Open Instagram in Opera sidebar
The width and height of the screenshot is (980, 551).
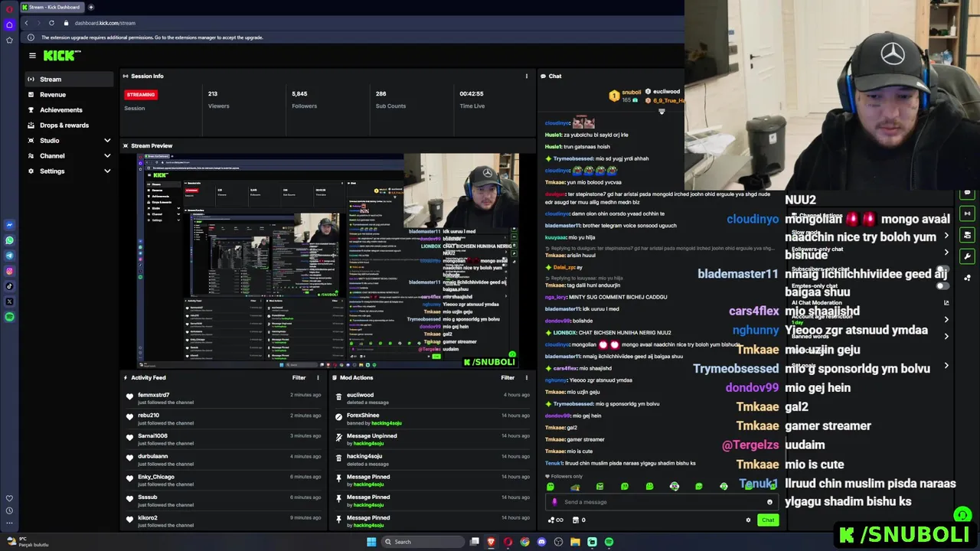click(x=9, y=271)
